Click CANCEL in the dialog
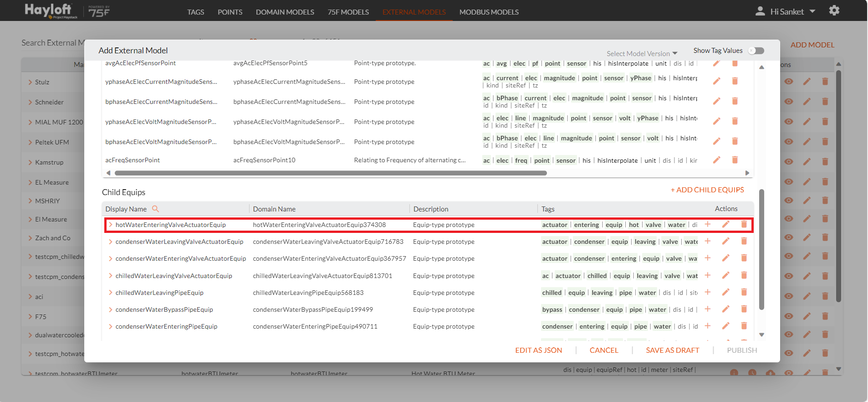This screenshot has width=868, height=402. click(x=604, y=350)
